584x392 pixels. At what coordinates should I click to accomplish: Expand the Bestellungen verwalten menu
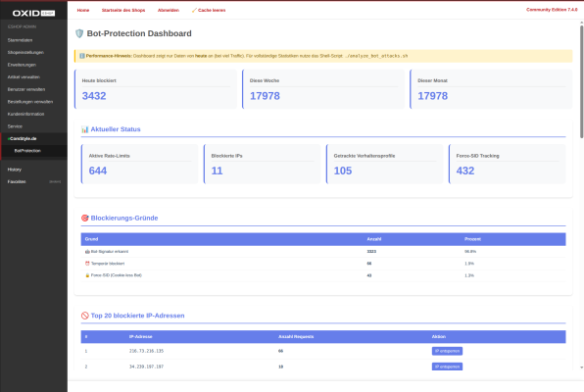point(30,102)
